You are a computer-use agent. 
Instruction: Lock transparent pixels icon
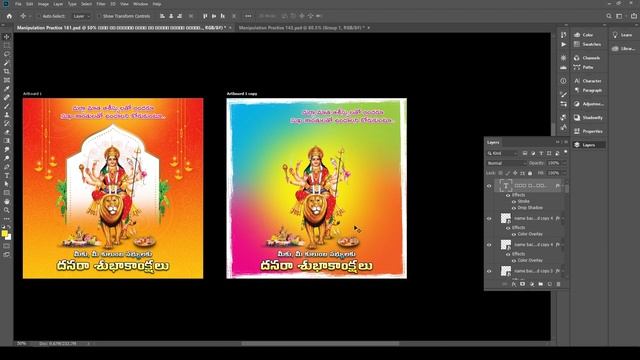500,173
